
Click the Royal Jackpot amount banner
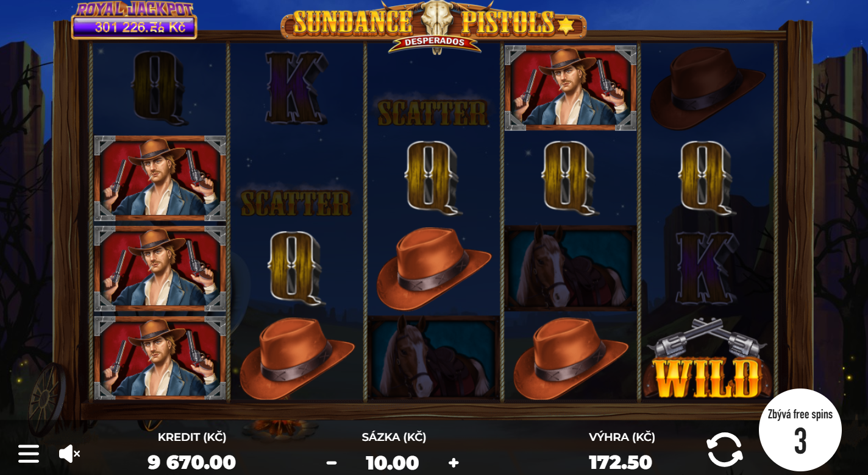pyautogui.click(x=134, y=21)
